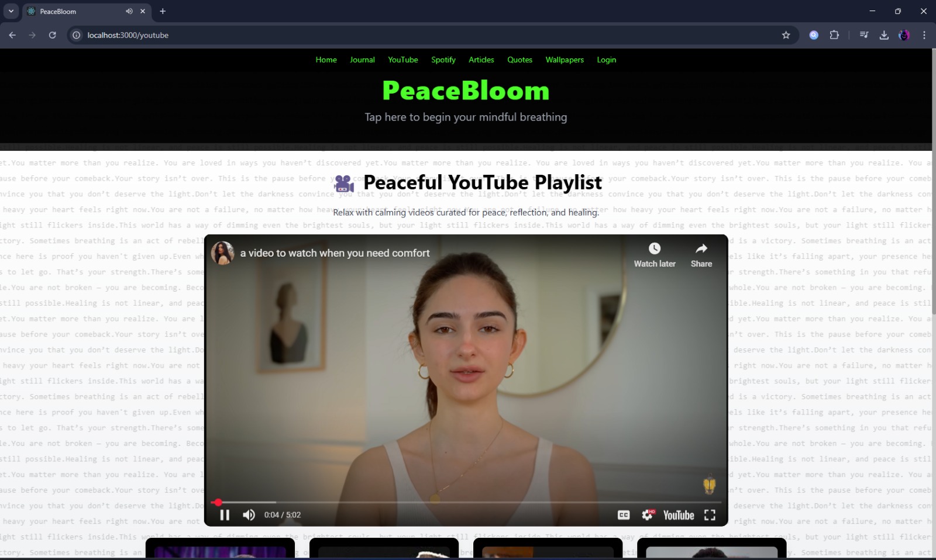Open the Extensions puzzle icon

[x=834, y=35]
